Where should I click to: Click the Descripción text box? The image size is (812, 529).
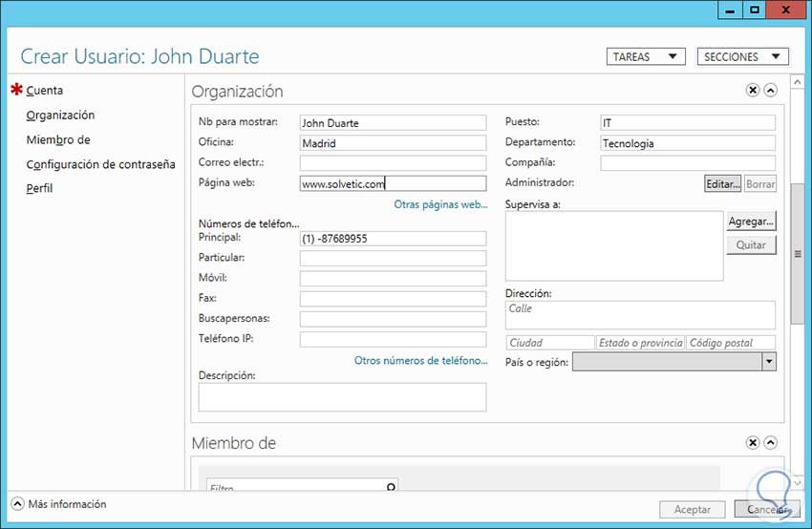[342, 397]
